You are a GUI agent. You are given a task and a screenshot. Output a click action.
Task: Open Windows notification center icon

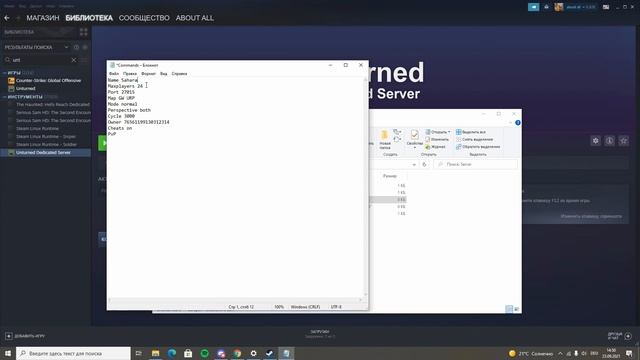(x=629, y=353)
